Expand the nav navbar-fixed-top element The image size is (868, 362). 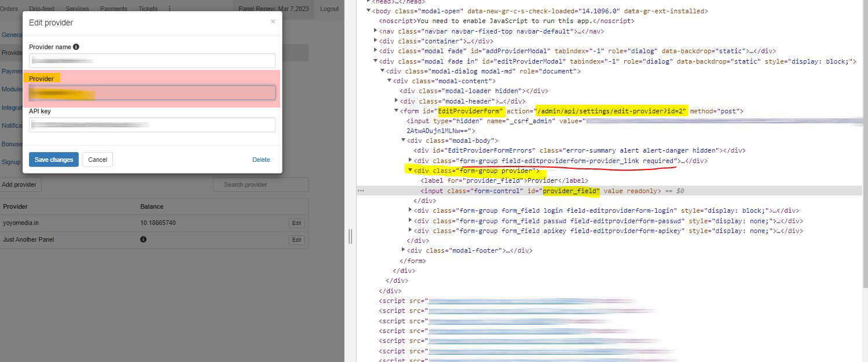coord(376,31)
